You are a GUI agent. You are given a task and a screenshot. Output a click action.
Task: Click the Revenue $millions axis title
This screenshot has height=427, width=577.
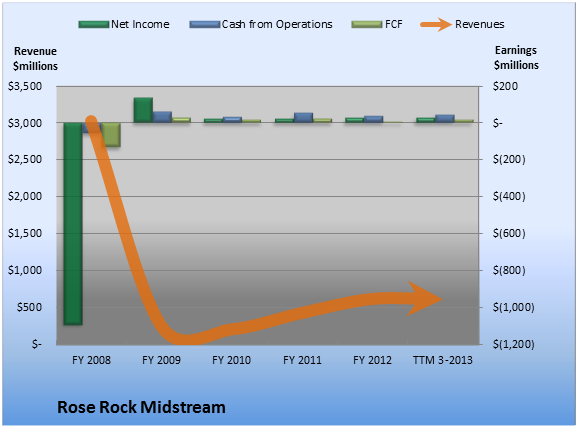click(x=35, y=59)
